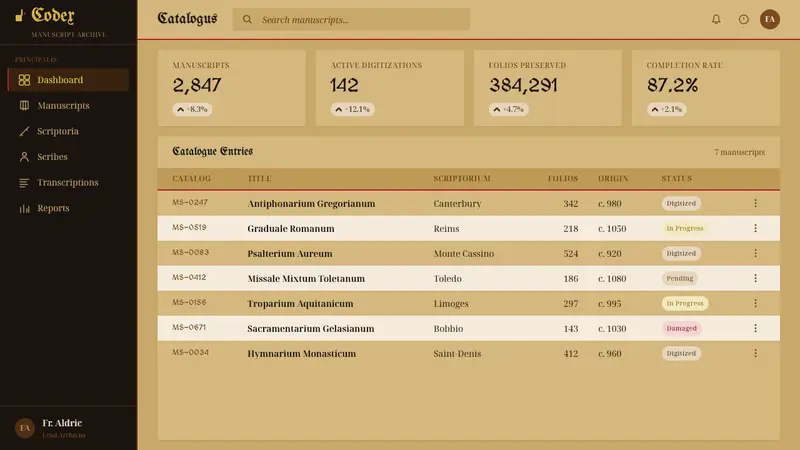The width and height of the screenshot is (800, 450).
Task: Click the Folios Preserved 384,291 card
Action: point(548,88)
